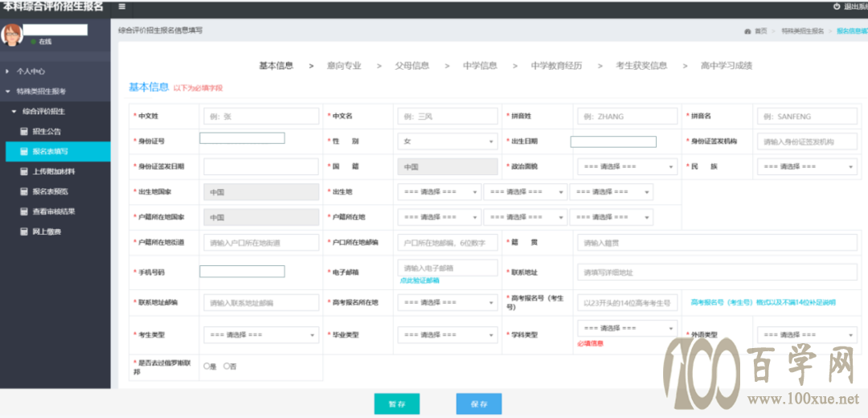Click icon beside 招生公告
868x418 pixels.
[x=24, y=132]
